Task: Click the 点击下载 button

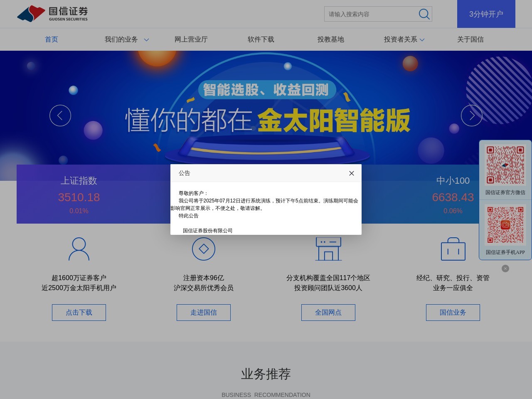Action: pos(79,313)
